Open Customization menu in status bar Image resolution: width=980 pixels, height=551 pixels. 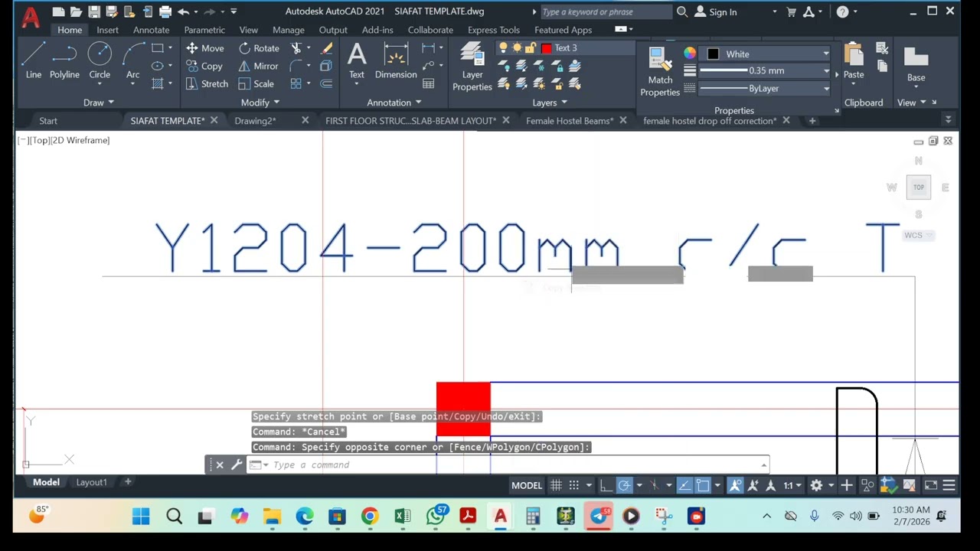pos(949,485)
